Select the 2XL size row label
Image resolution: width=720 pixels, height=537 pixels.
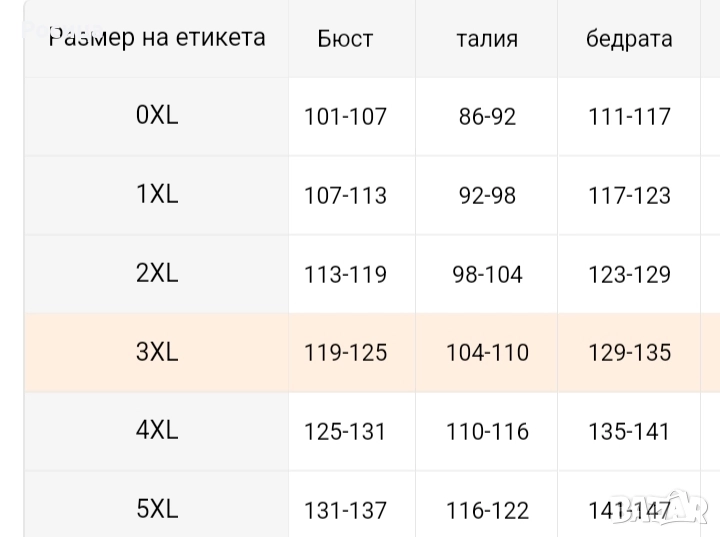[157, 273]
